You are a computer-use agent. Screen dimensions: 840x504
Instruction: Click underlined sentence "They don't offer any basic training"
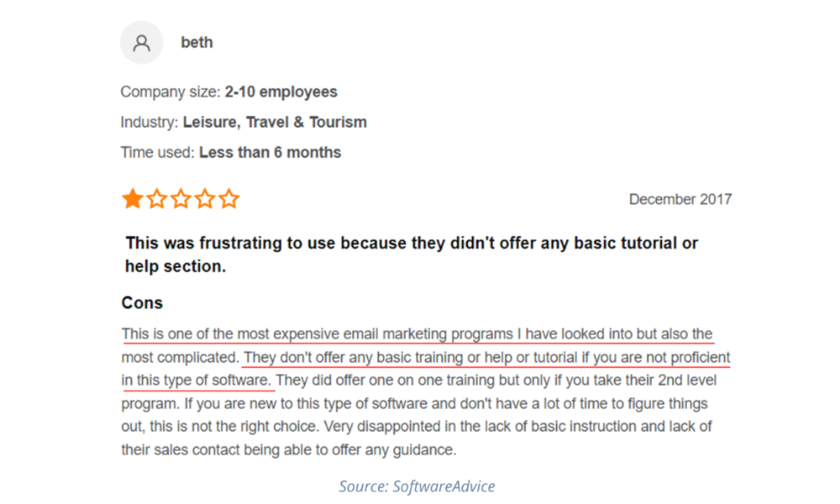pyautogui.click(x=486, y=358)
